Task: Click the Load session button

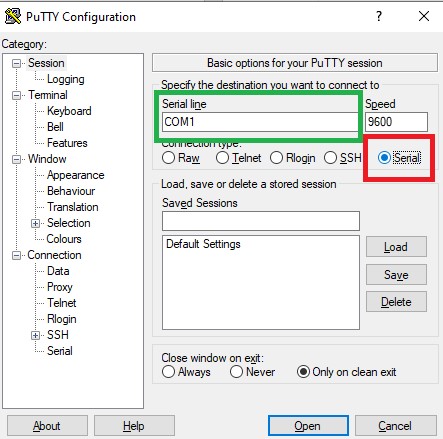Action: pos(396,247)
